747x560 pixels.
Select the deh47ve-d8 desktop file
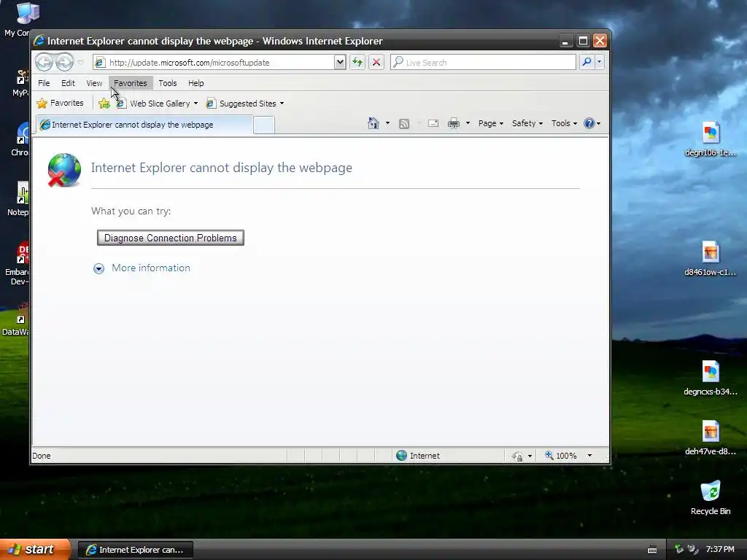711,437
